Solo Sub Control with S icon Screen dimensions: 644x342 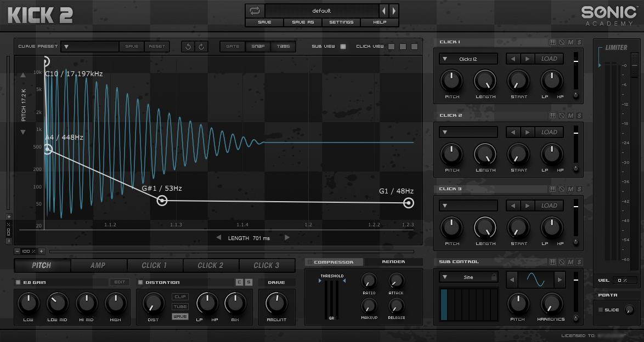tap(579, 262)
